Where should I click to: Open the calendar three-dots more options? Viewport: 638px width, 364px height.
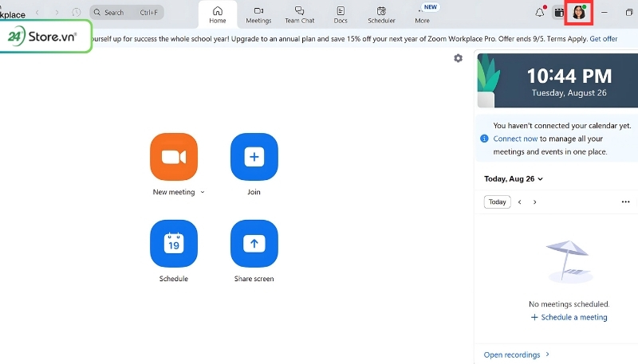click(x=625, y=202)
